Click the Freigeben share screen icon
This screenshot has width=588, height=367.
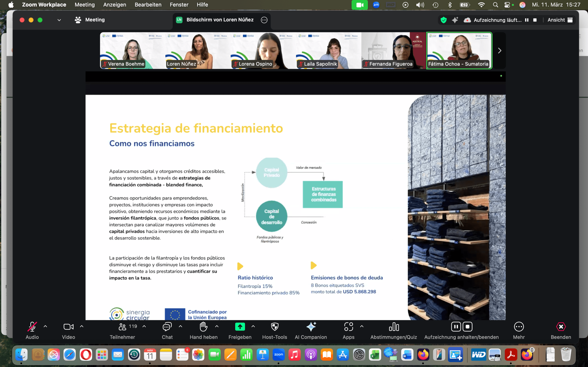tap(240, 327)
